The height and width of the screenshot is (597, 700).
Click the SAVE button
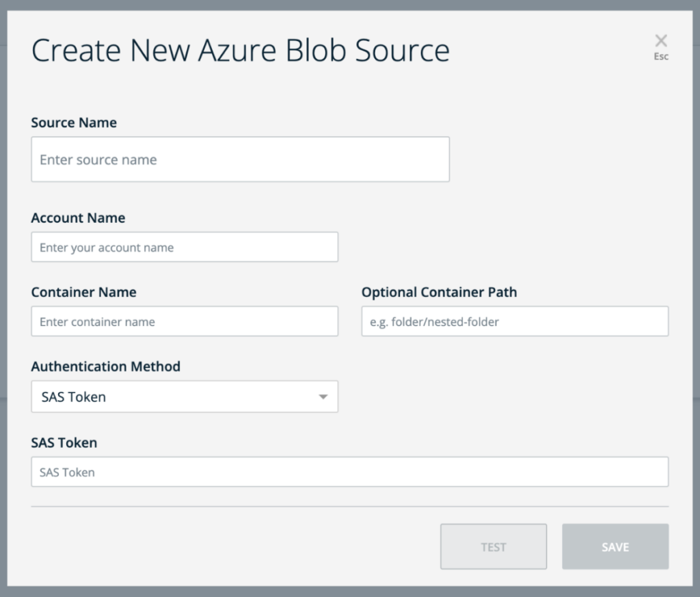615,546
